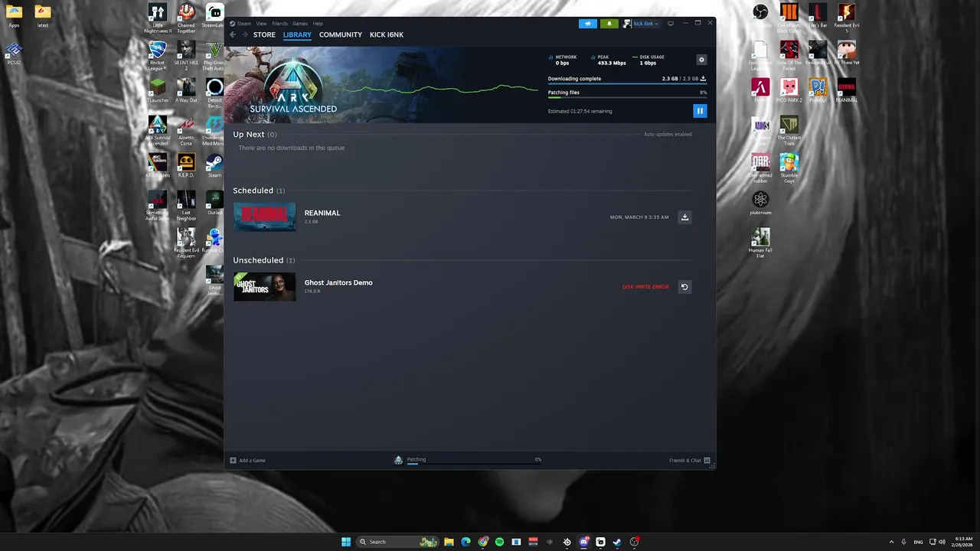
Task: Open the Help menu
Action: click(x=318, y=24)
